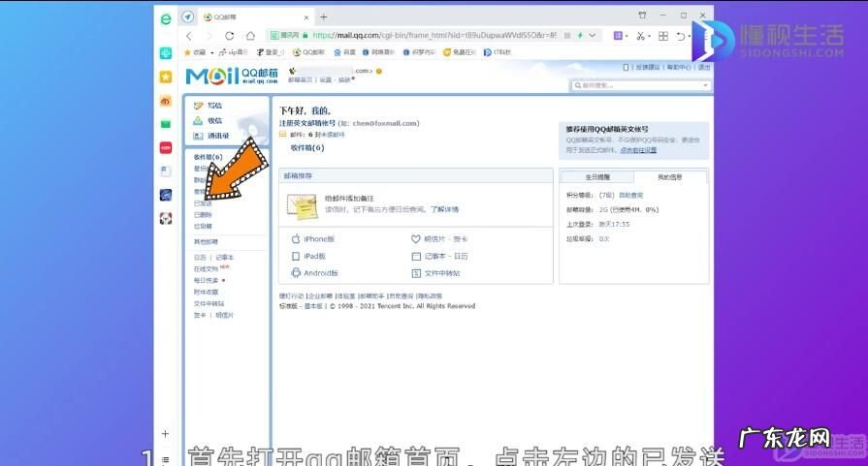This screenshot has width=868, height=466.
Task: Click the iPad版 link
Action: pyautogui.click(x=314, y=257)
